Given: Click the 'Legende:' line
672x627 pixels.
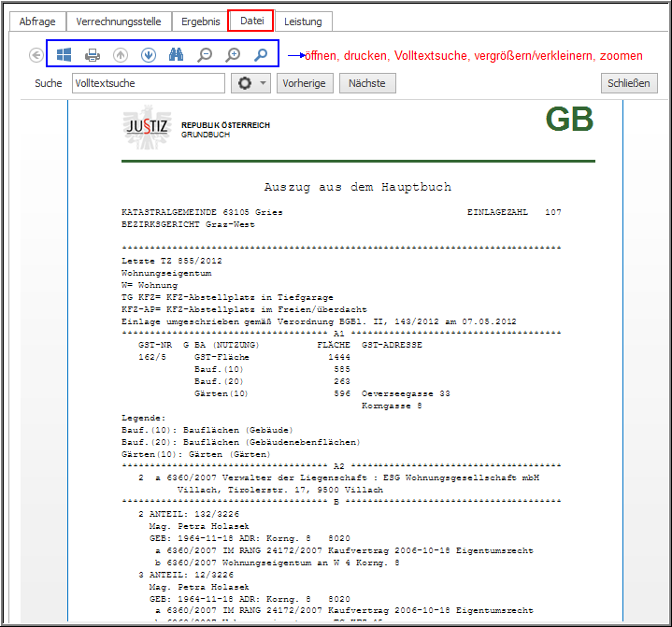Looking at the screenshot, I should click(144, 418).
